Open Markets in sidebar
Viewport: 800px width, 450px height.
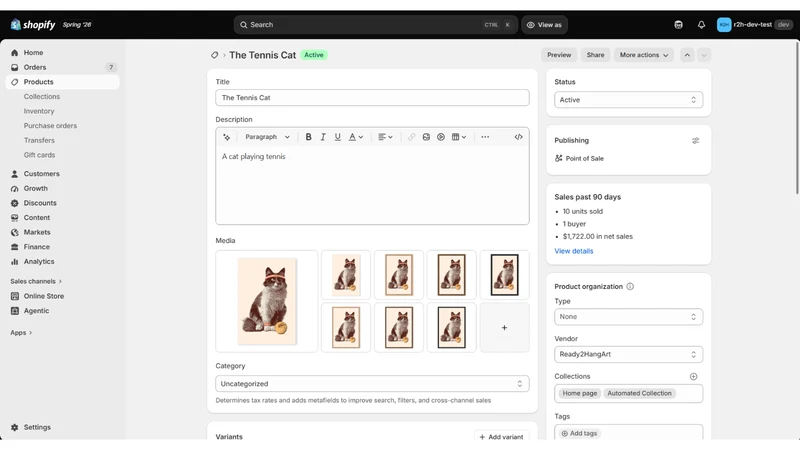[x=62, y=232]
